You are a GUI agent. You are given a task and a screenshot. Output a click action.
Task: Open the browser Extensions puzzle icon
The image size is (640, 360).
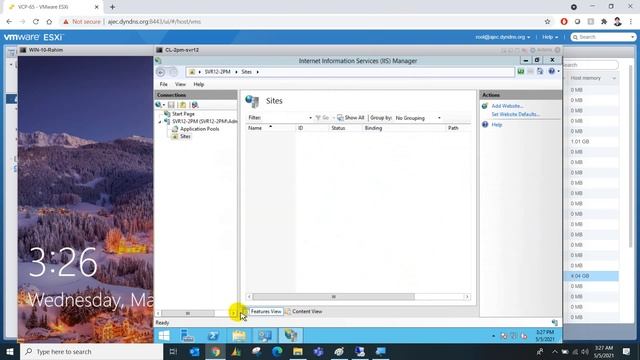pyautogui.click(x=604, y=22)
